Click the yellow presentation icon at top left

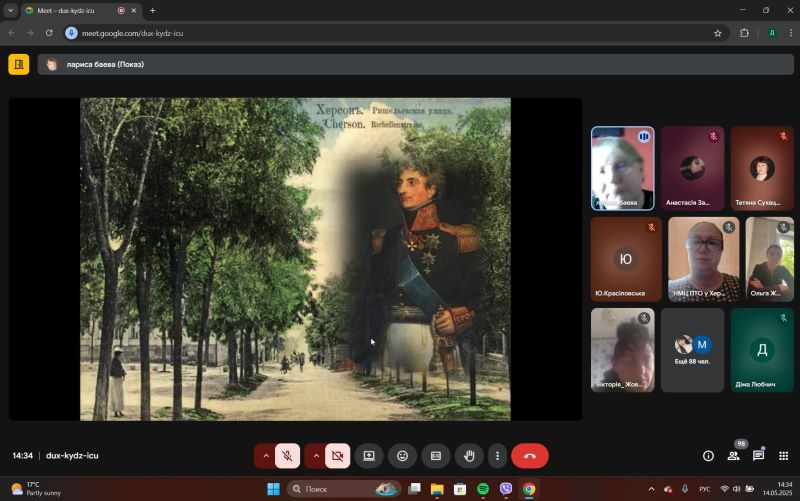click(x=19, y=64)
